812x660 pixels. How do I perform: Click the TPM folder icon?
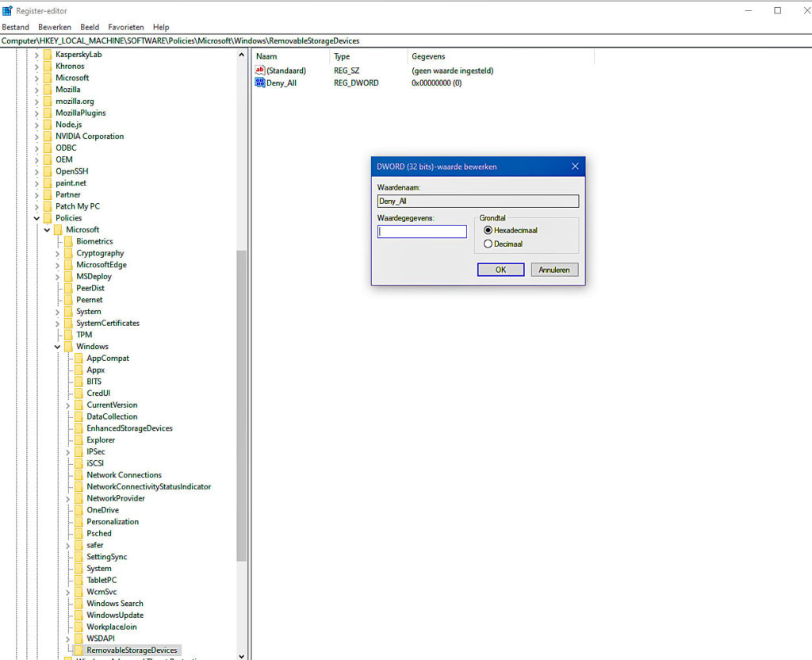[68, 335]
